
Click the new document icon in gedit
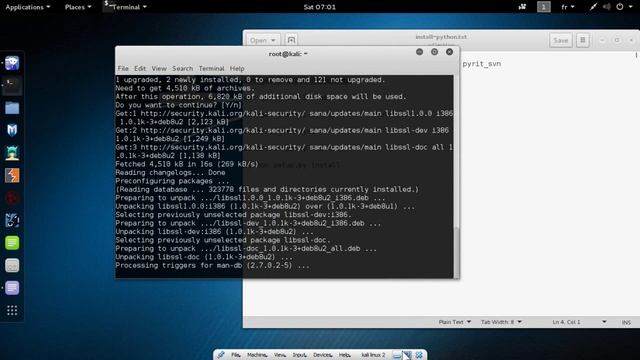[x=291, y=40]
